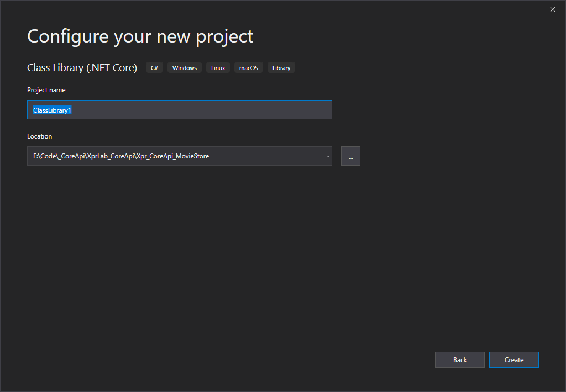Select the C# language tag
This screenshot has height=392, width=566.
tap(154, 67)
